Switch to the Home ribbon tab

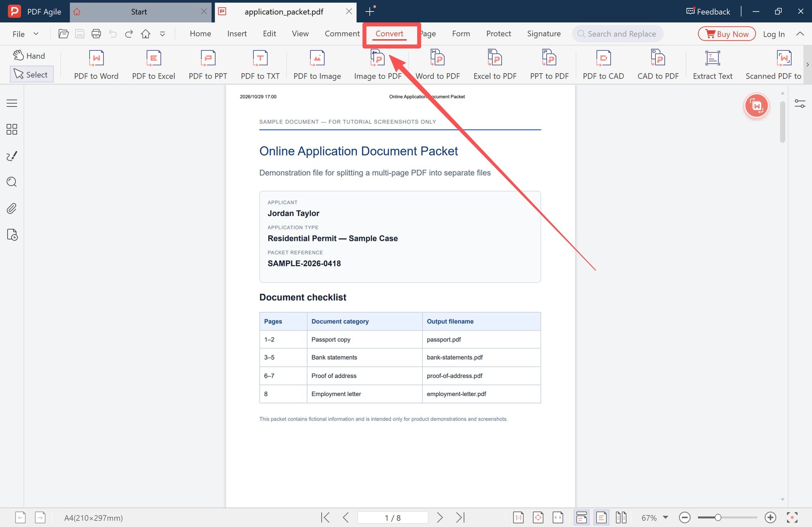[x=200, y=34]
